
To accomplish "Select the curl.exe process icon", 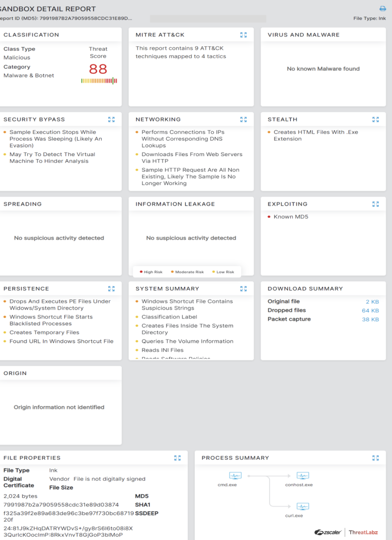I will pyautogui.click(x=302, y=507).
